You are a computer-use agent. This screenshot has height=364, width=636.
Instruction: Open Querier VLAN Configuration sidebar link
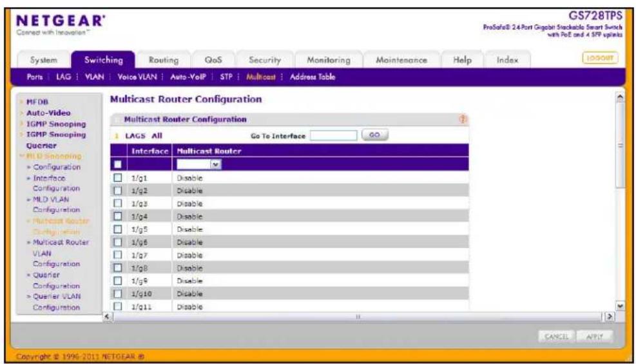click(x=56, y=302)
